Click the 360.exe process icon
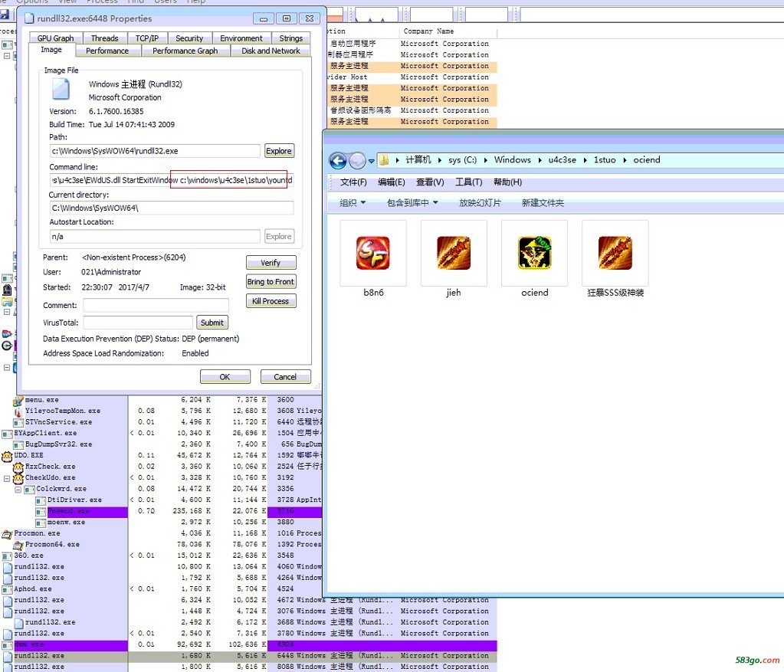The image size is (784, 672). tap(8, 556)
